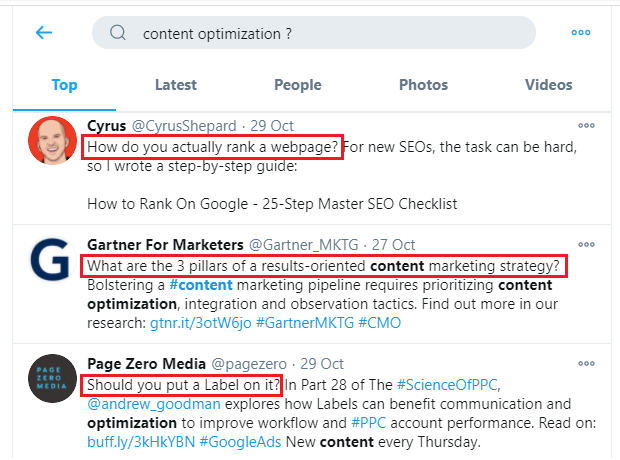The width and height of the screenshot is (620, 460).
Task: Click the search magnifier icon
Action: pos(118,33)
